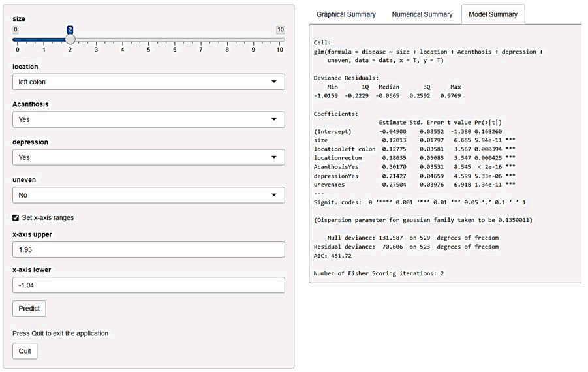This screenshot has width=588, height=372.
Task: Click the glm Call formula text in output
Action: click(x=428, y=52)
